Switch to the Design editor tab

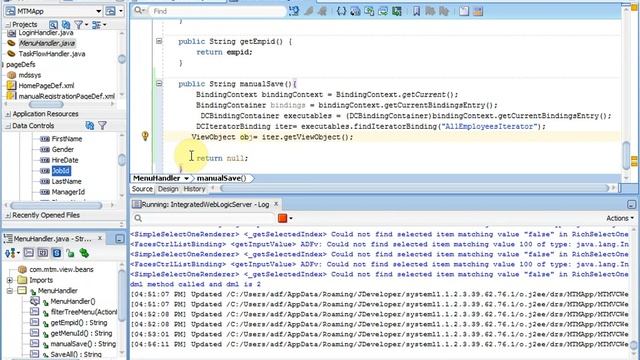pyautogui.click(x=168, y=189)
